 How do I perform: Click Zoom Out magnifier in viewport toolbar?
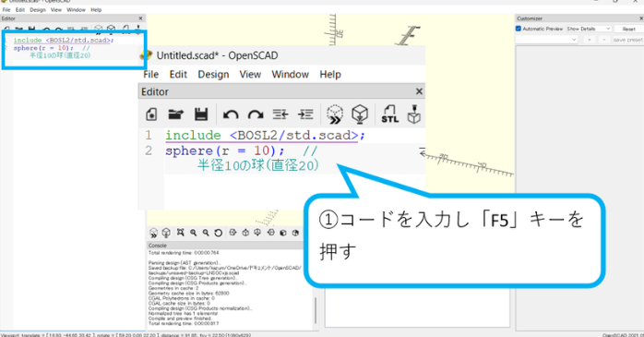coord(206,233)
